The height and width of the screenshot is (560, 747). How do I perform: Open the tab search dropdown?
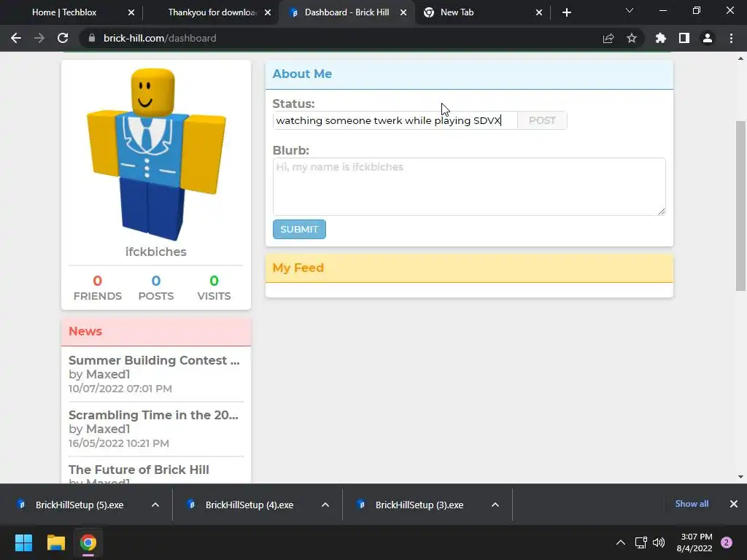[630, 10]
